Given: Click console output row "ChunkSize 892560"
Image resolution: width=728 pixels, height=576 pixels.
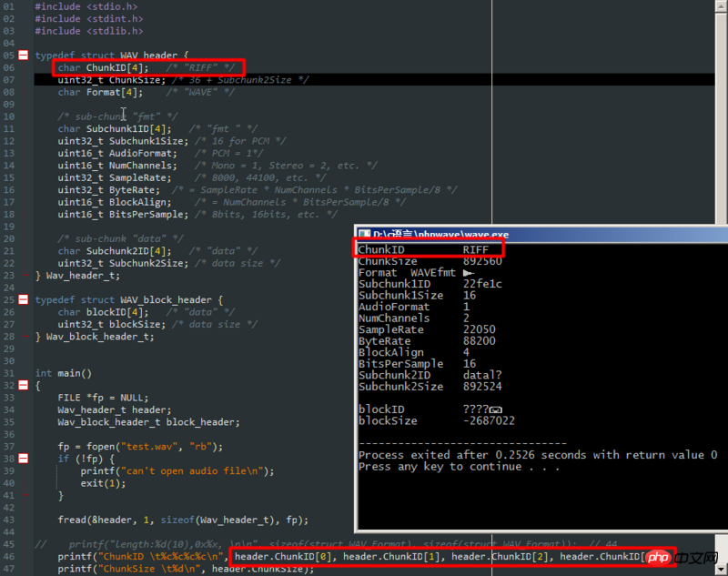Looking at the screenshot, I should [x=430, y=261].
